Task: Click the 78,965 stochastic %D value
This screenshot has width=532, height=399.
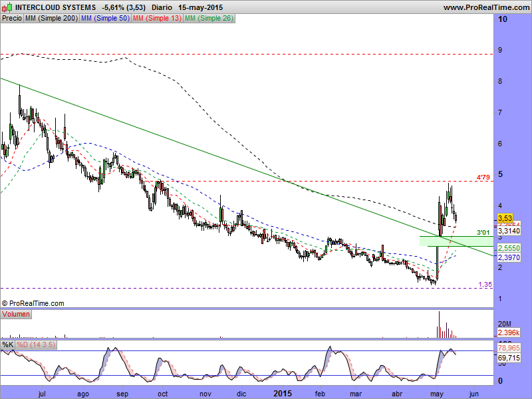Action: tap(509, 348)
